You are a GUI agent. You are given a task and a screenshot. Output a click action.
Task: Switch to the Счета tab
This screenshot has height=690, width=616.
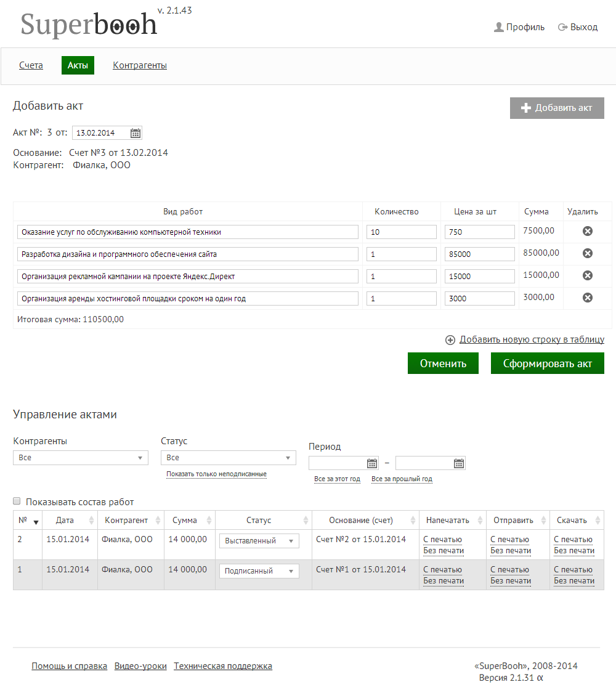point(31,65)
